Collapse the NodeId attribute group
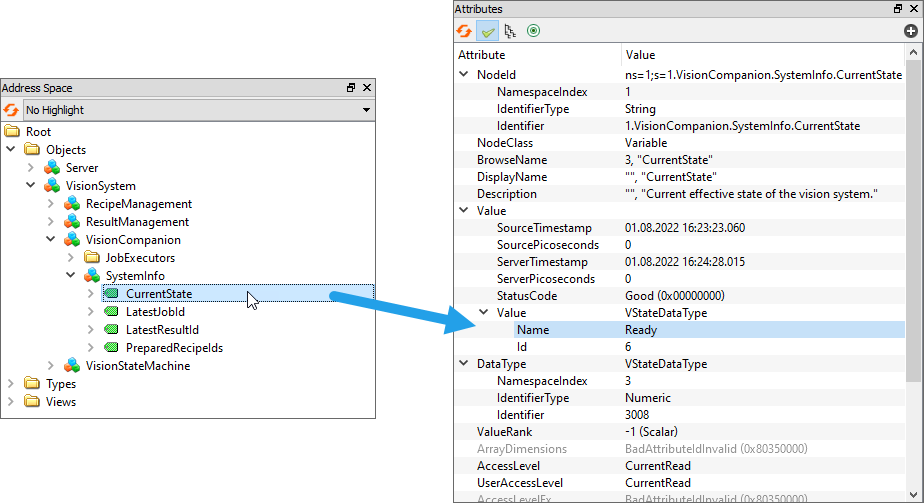This screenshot has height=503, width=924. click(464, 74)
